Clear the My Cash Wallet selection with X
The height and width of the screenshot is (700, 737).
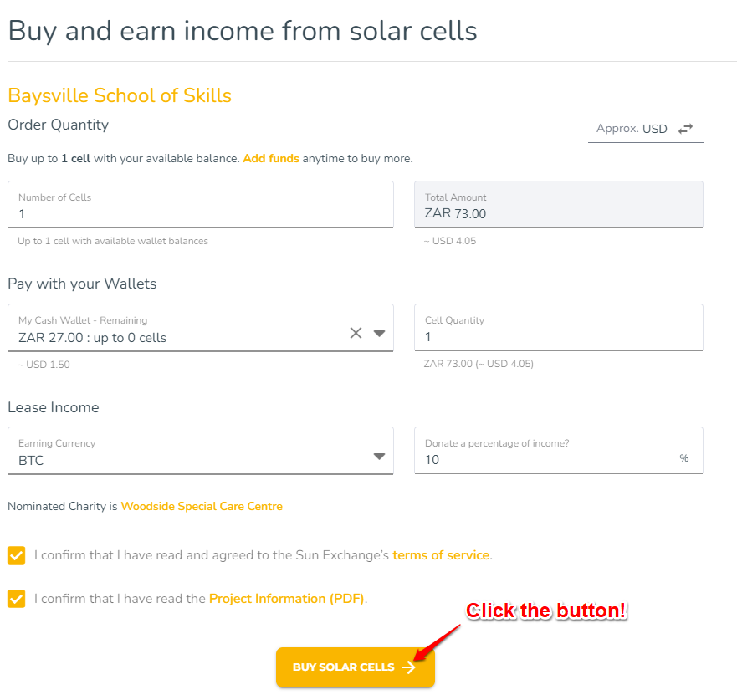(356, 333)
